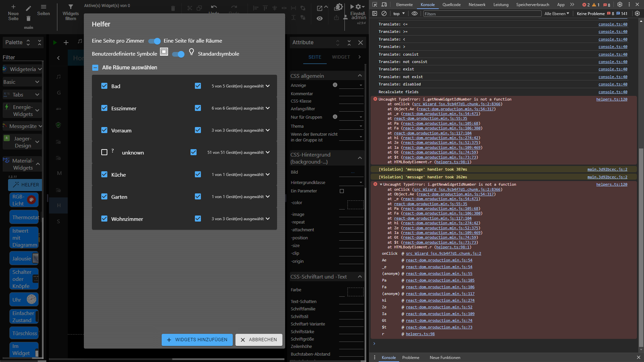Open the console top context dropdown
The width and height of the screenshot is (644, 362).
tap(399, 14)
